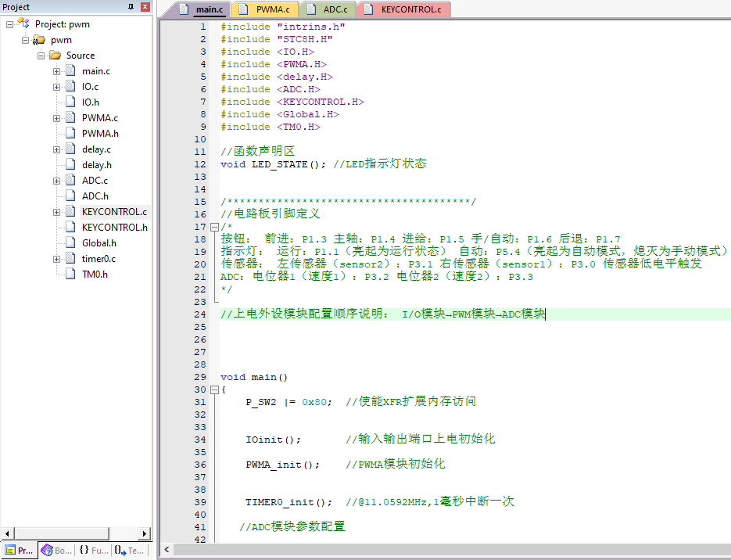Click the Source folder icon
This screenshot has width=731, height=560.
56,56
